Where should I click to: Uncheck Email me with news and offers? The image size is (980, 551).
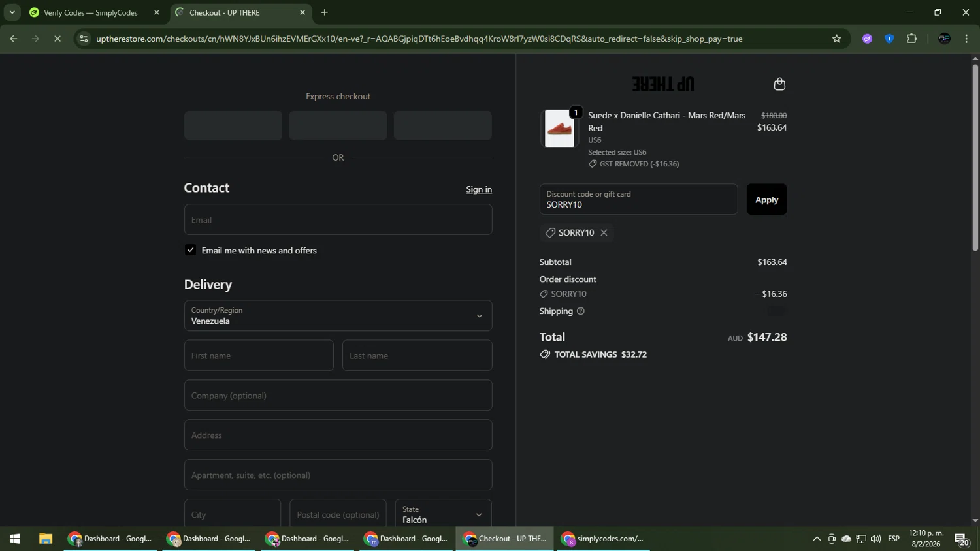coord(190,250)
